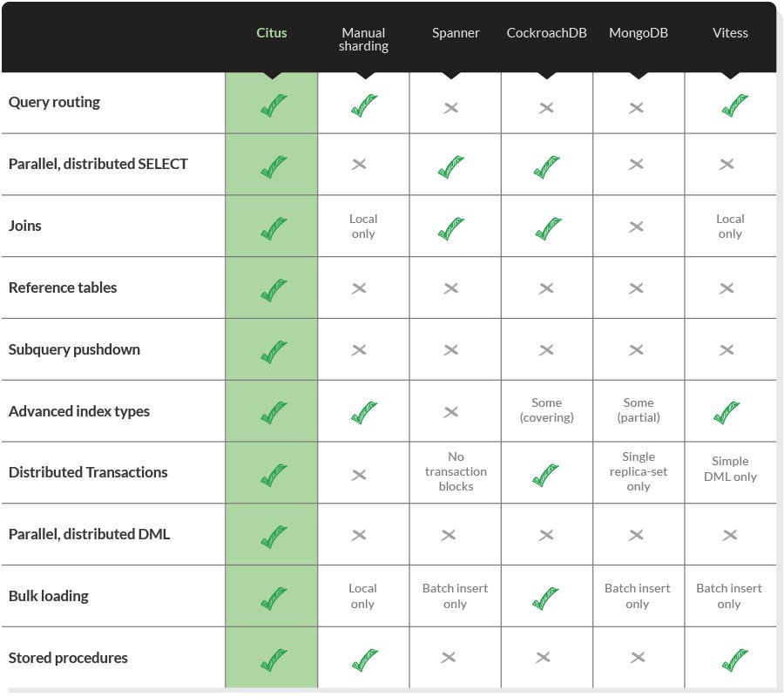Viewport: 784px width, 697px height.
Task: Click the Vitess checkmark for Advanced index types
Action: (x=727, y=412)
